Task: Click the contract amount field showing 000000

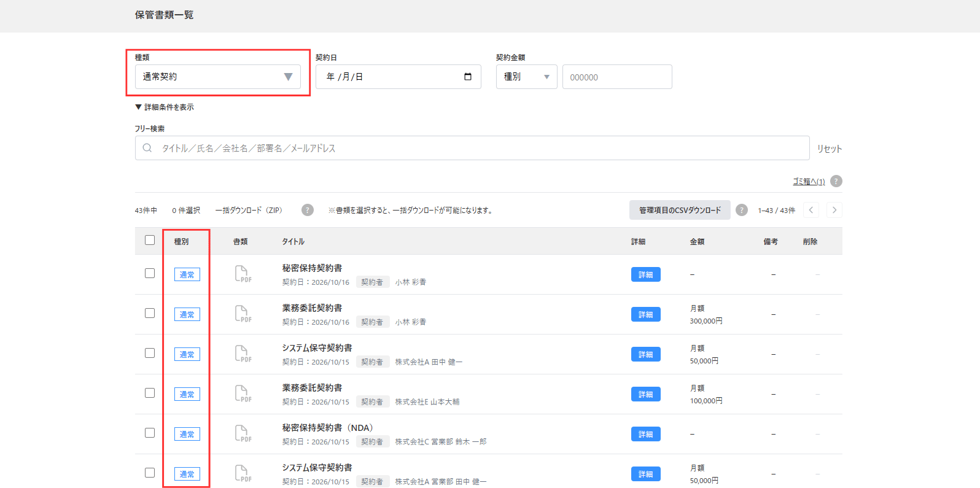Action: (617, 77)
